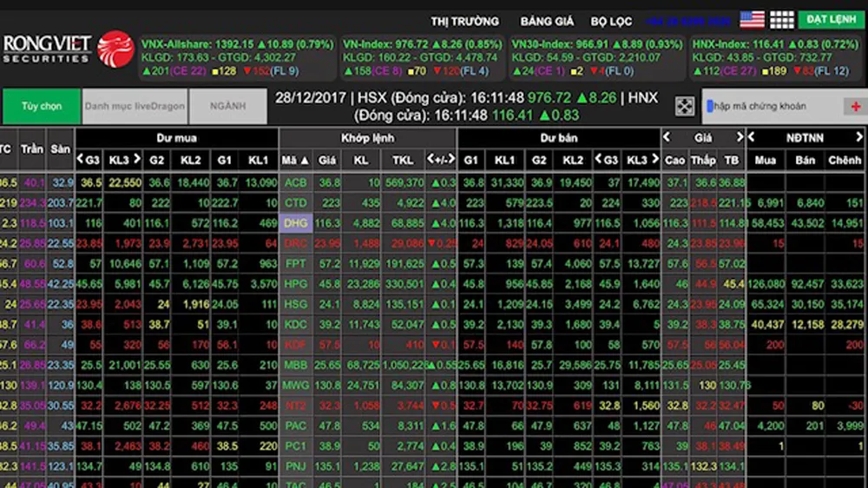Click the Rong Viet Securities dragon logo
This screenshot has width=868, height=488.
[115, 49]
